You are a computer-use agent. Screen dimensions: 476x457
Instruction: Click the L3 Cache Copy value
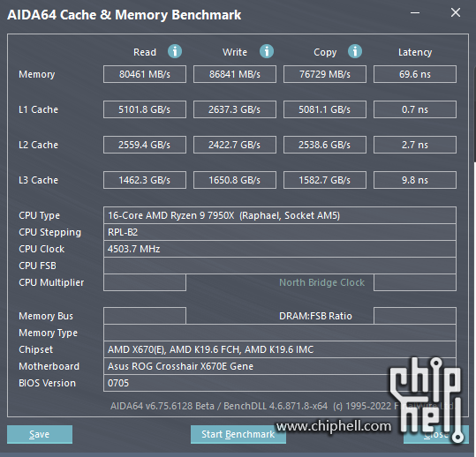click(325, 180)
